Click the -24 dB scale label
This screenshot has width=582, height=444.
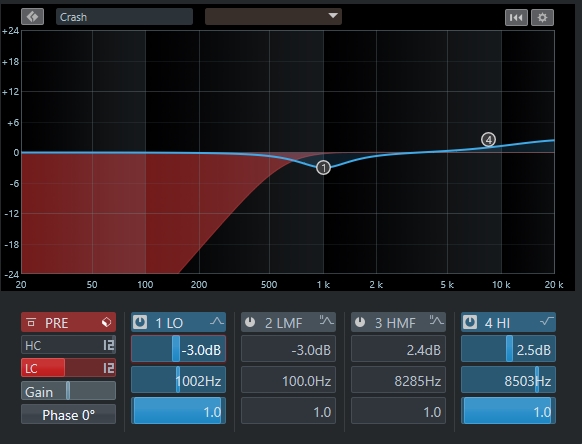[x=12, y=275]
